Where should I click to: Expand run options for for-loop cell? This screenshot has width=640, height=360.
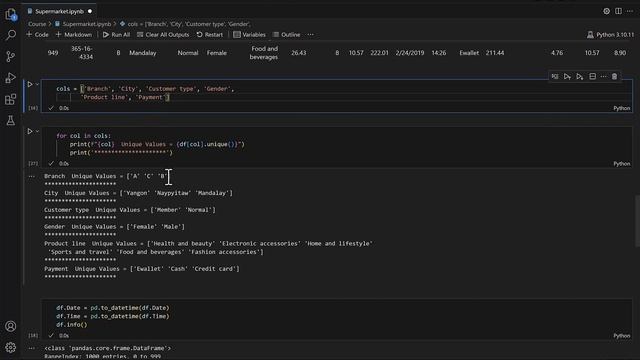click(x=37, y=131)
